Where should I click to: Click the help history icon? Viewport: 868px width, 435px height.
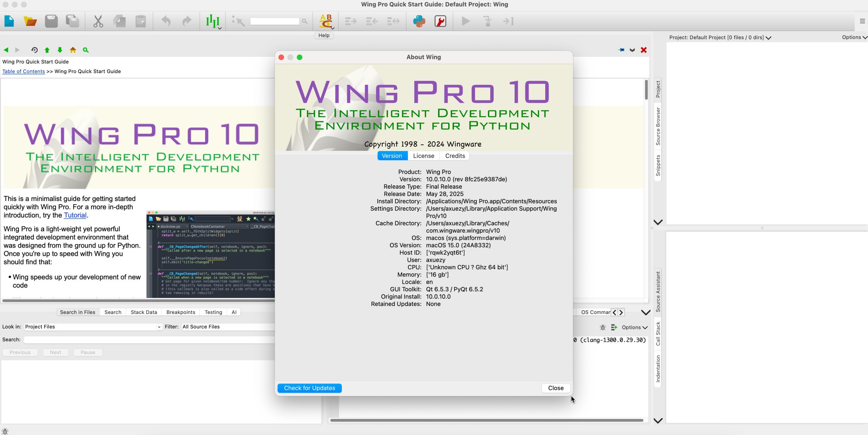(x=34, y=50)
